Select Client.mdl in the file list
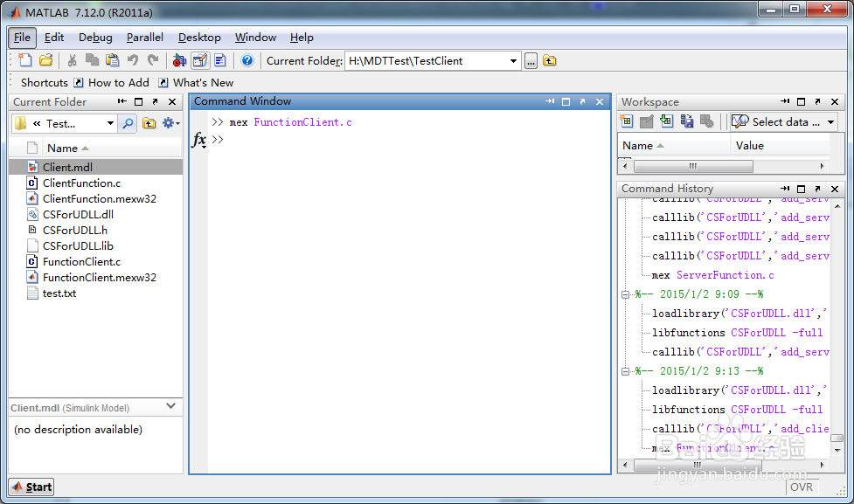Viewport: 854px width, 504px height. tap(96, 167)
